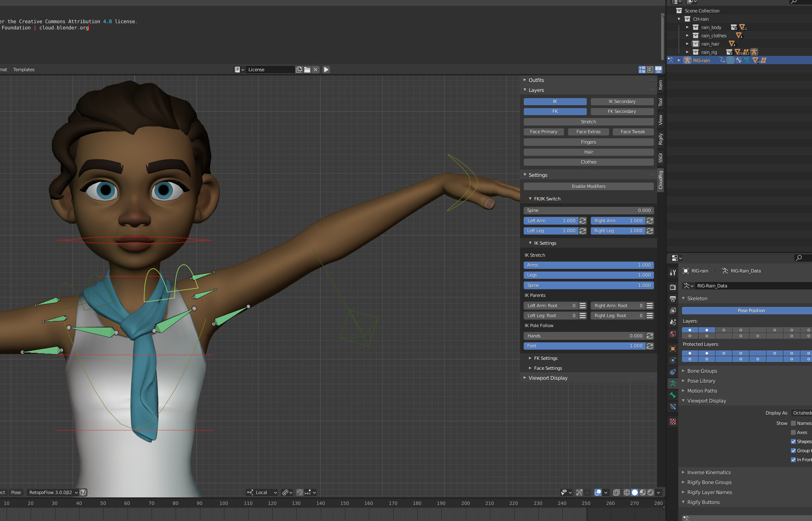This screenshot has width=812, height=521.
Task: Toggle the IK Secondary layer button
Action: [x=622, y=101]
